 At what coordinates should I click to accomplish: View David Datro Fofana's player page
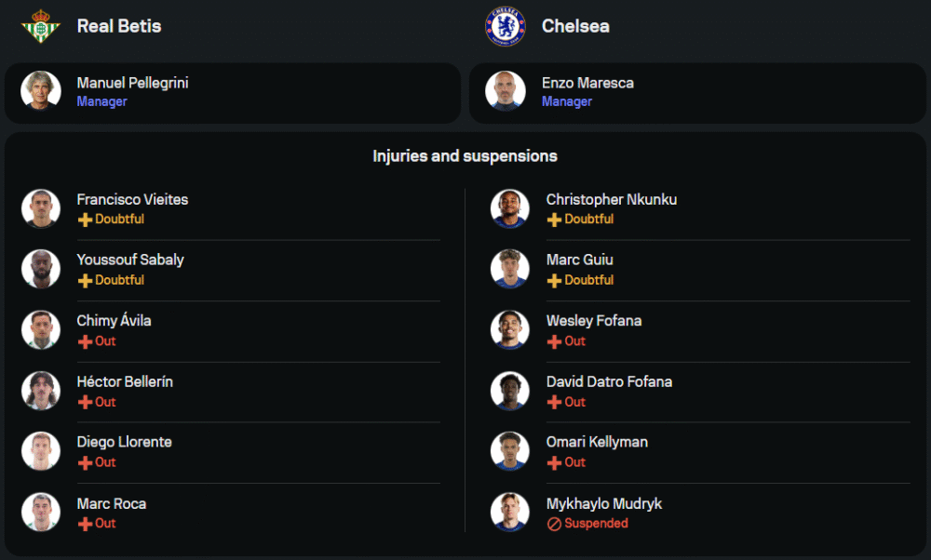[609, 381]
